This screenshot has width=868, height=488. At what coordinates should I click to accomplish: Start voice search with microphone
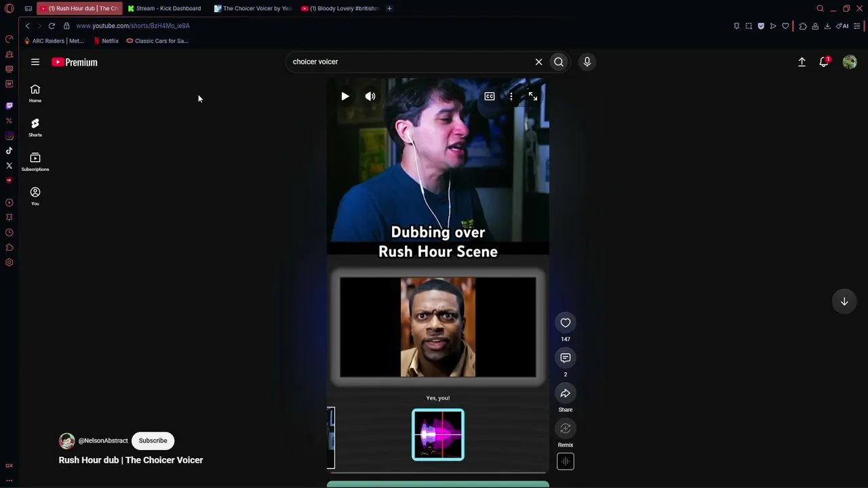[x=587, y=62]
